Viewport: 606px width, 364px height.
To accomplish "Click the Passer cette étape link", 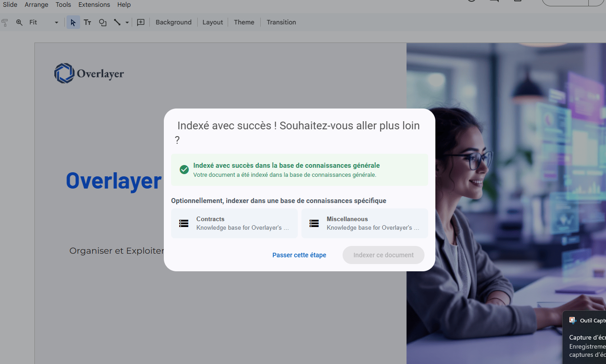I will 299,255.
